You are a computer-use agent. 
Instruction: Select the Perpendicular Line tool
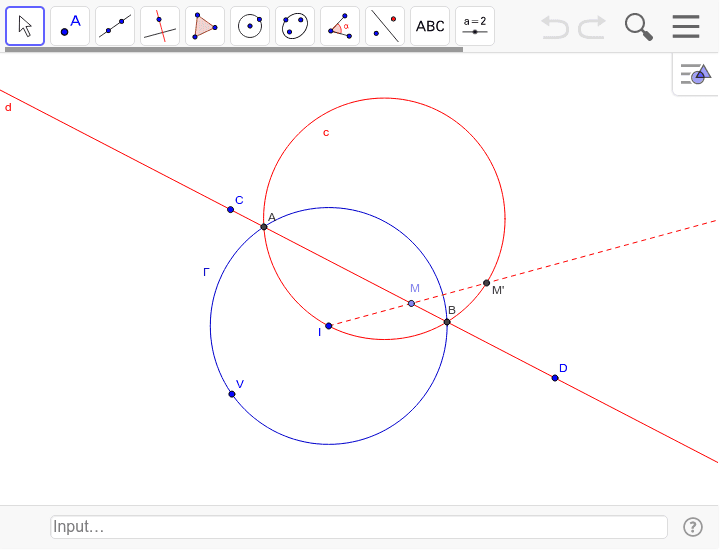click(x=160, y=26)
